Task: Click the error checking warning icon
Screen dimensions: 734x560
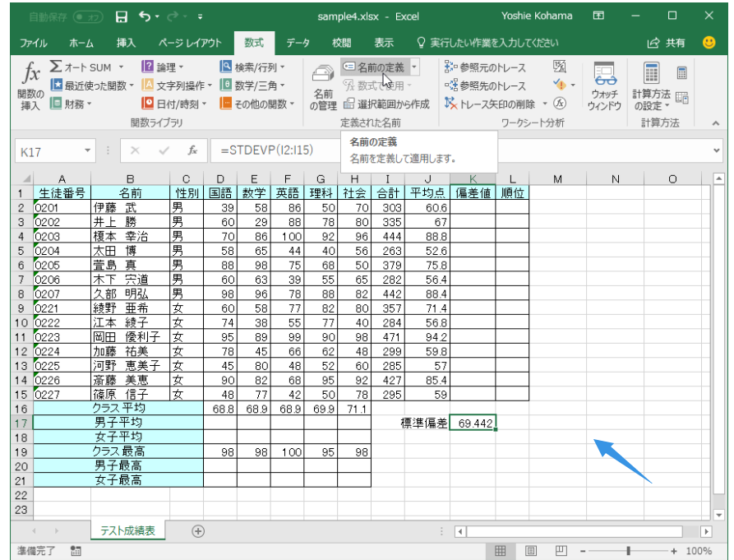Action: (560, 85)
